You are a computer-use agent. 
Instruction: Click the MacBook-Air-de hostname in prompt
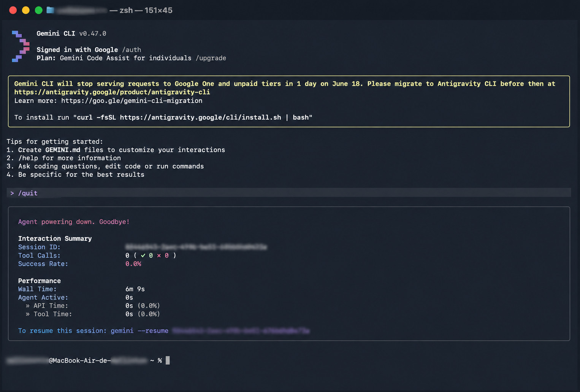pyautogui.click(x=81, y=360)
